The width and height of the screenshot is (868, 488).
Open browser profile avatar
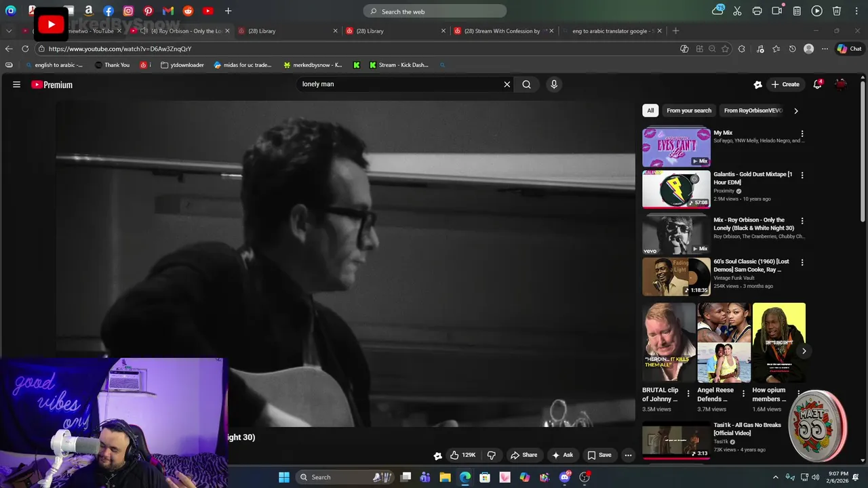[x=808, y=49]
